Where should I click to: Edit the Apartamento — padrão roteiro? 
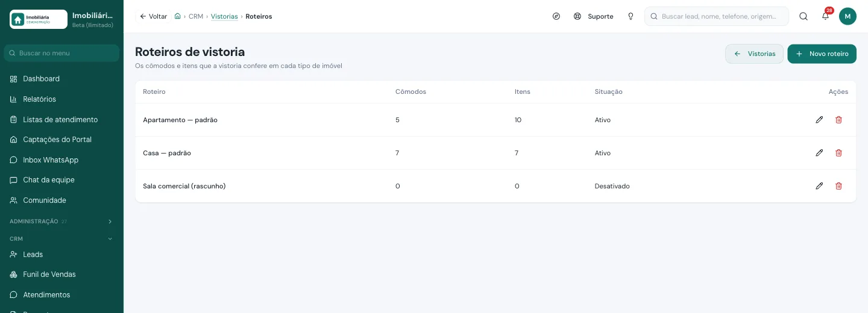819,120
